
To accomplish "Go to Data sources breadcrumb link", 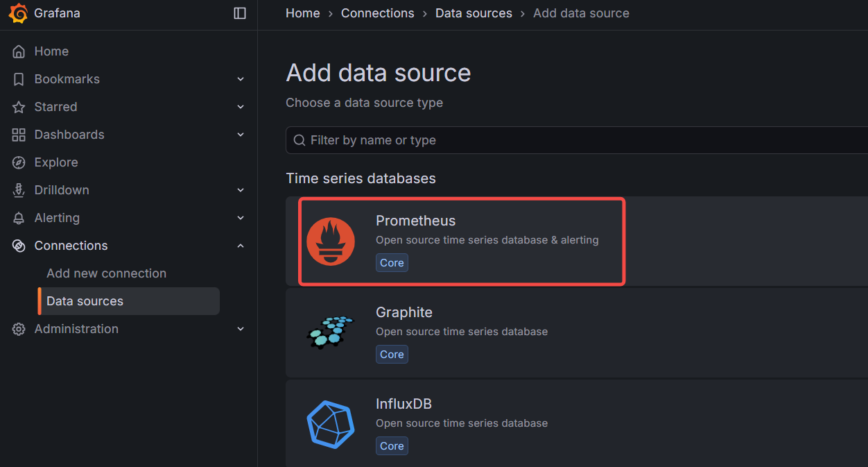I will click(474, 13).
